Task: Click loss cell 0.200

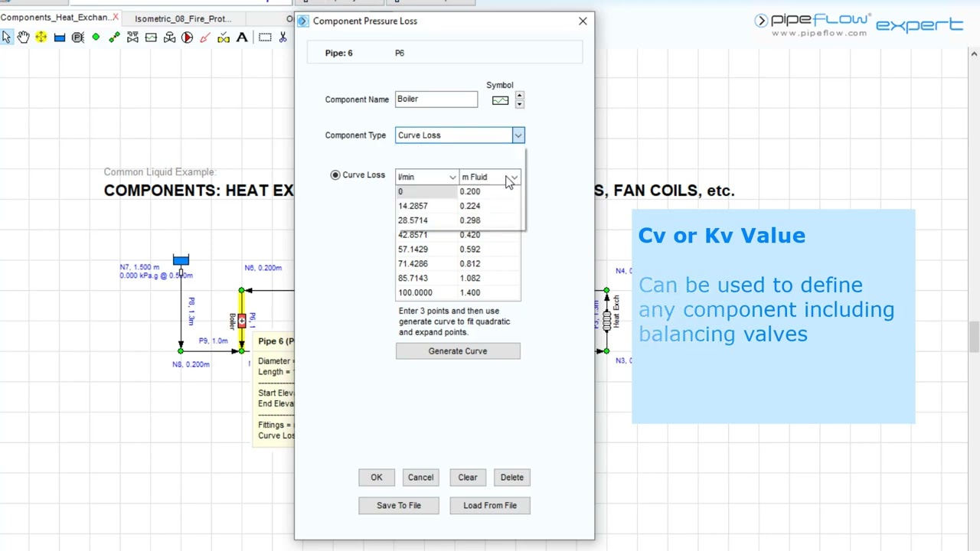Action: pyautogui.click(x=489, y=191)
